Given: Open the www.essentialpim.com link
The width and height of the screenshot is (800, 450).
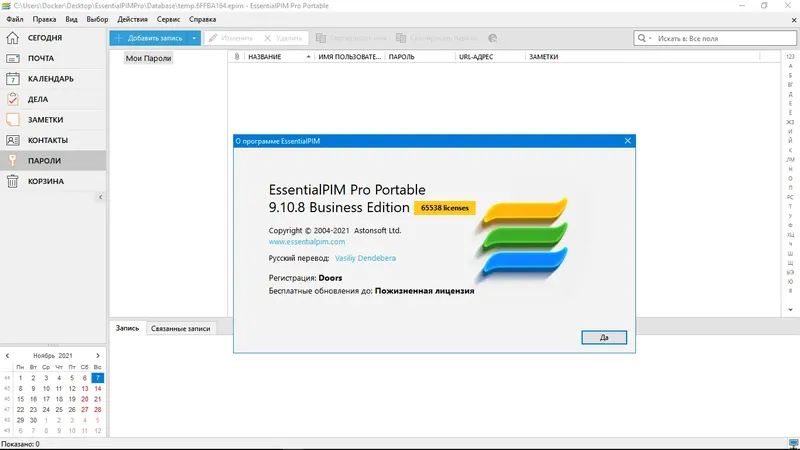Looking at the screenshot, I should [x=307, y=242].
